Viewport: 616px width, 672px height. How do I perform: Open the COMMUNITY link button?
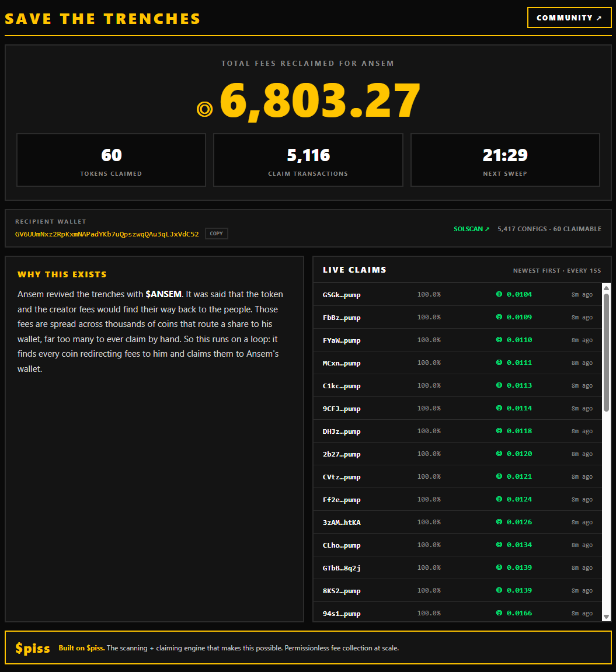coord(569,18)
